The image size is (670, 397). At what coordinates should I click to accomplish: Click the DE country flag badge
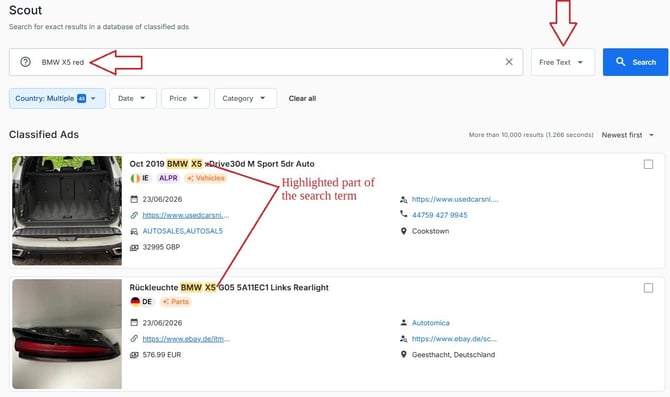coord(141,302)
